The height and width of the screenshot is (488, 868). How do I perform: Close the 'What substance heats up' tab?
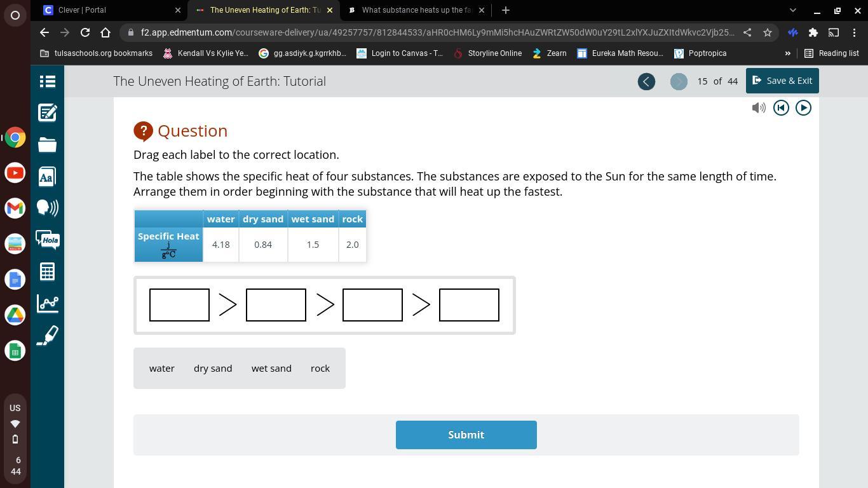(481, 10)
